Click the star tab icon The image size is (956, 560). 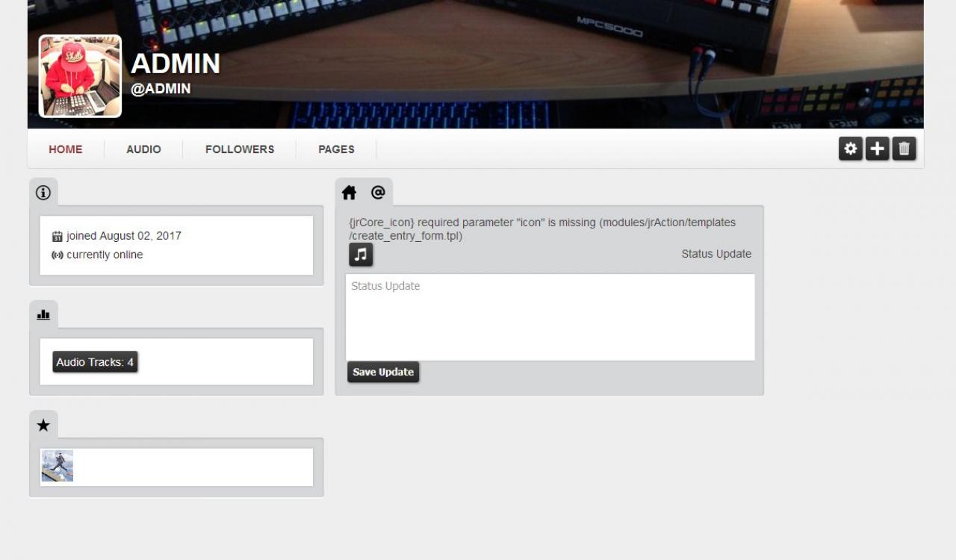tap(43, 425)
